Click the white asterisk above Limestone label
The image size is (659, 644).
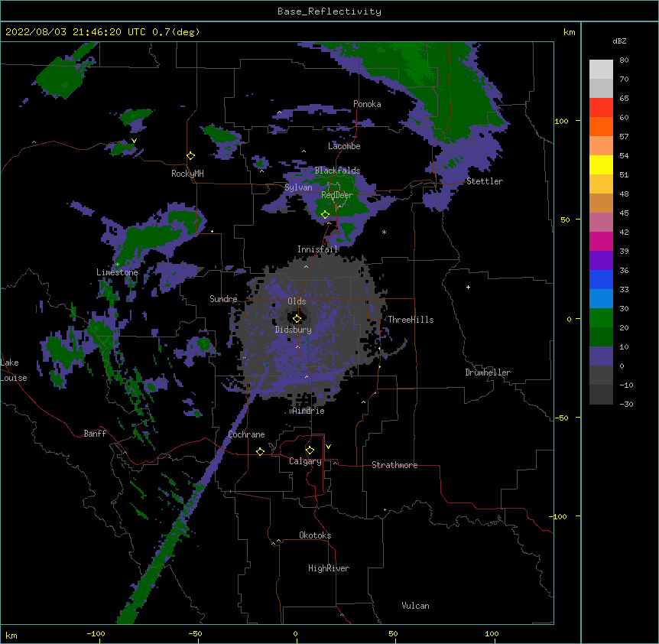pos(118,265)
